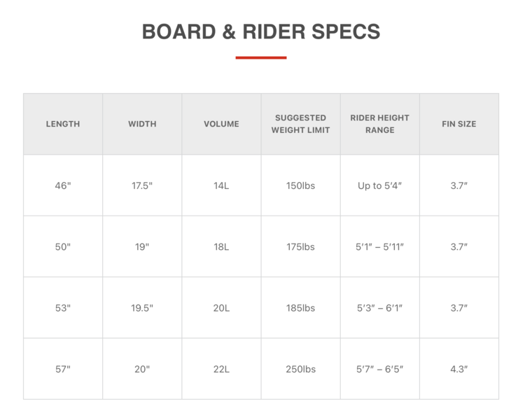Click the SUGGESTED WEIGHT LIMIT header
This screenshot has height=420, width=525.
(x=300, y=124)
